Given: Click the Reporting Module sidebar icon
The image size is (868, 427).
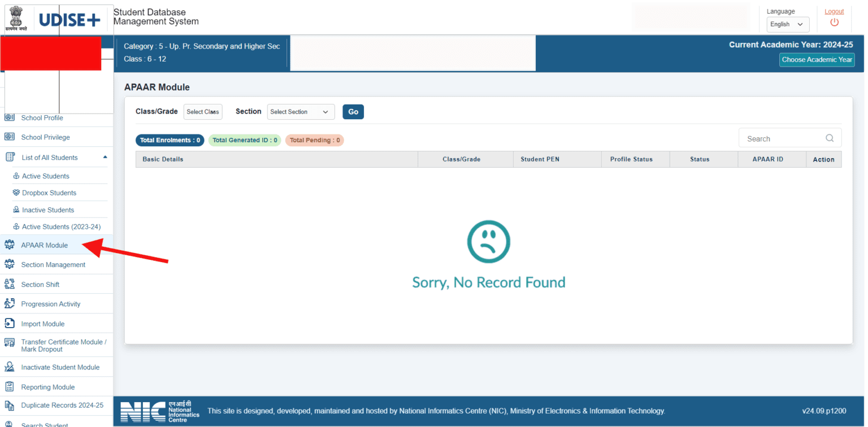Looking at the screenshot, I should click(9, 387).
